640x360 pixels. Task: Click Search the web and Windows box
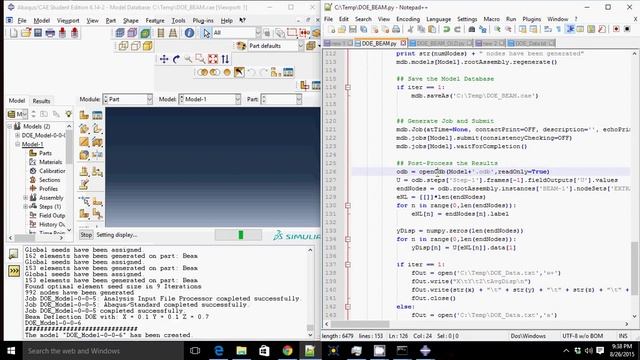(x=103, y=351)
